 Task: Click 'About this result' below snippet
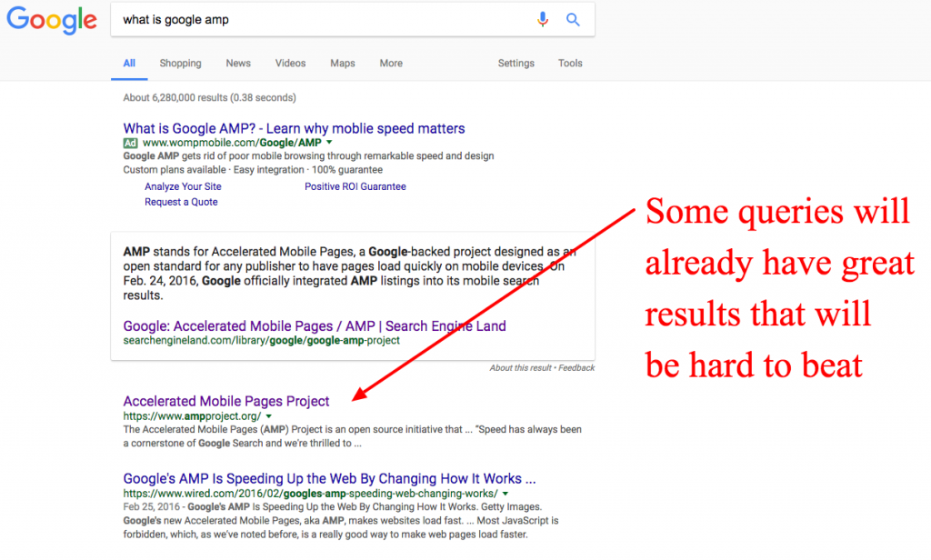pos(521,368)
